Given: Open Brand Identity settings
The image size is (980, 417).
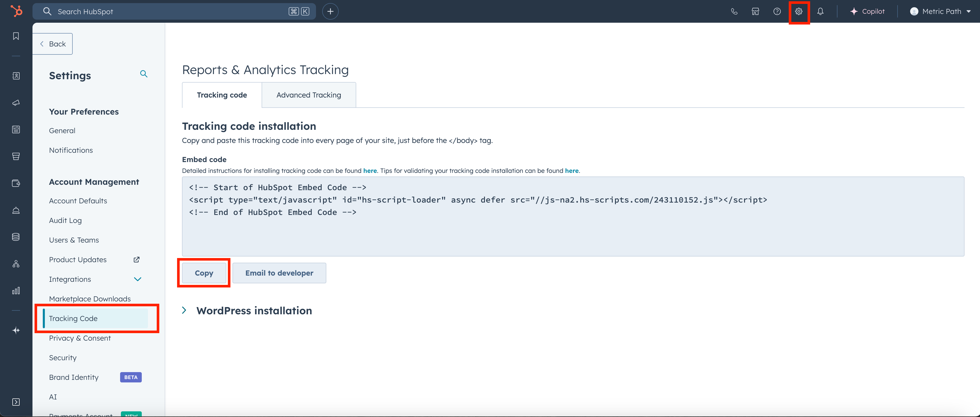Looking at the screenshot, I should (74, 378).
